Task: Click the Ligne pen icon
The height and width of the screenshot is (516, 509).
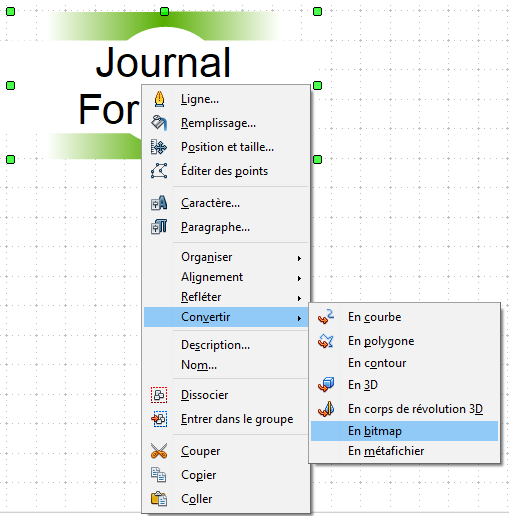Action: pos(159,99)
